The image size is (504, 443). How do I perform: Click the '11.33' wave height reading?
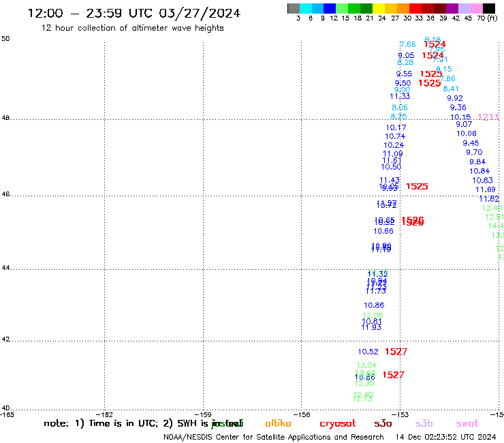pos(400,96)
